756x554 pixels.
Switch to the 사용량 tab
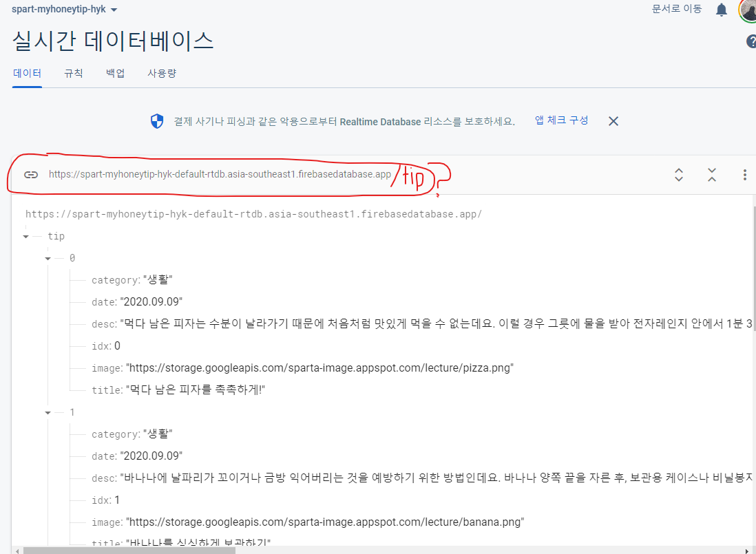pos(162,73)
